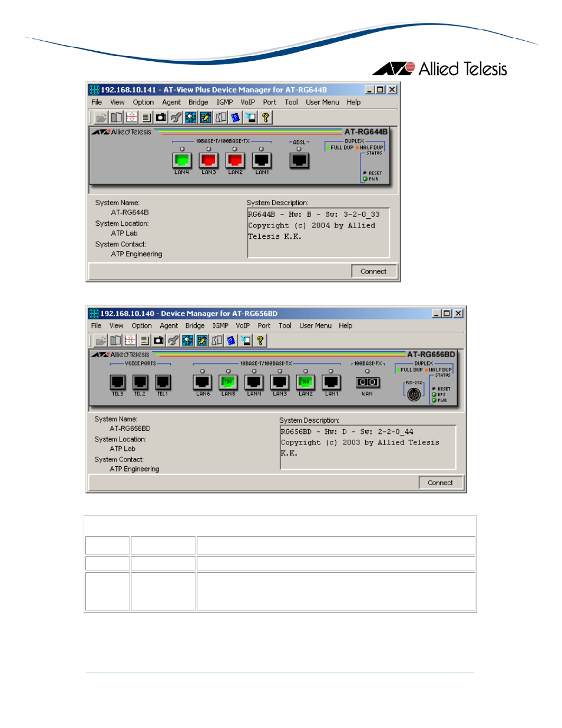Image resolution: width=562 pixels, height=728 pixels.
Task: Open the View menu in AT-RG644B window
Action: [x=117, y=102]
